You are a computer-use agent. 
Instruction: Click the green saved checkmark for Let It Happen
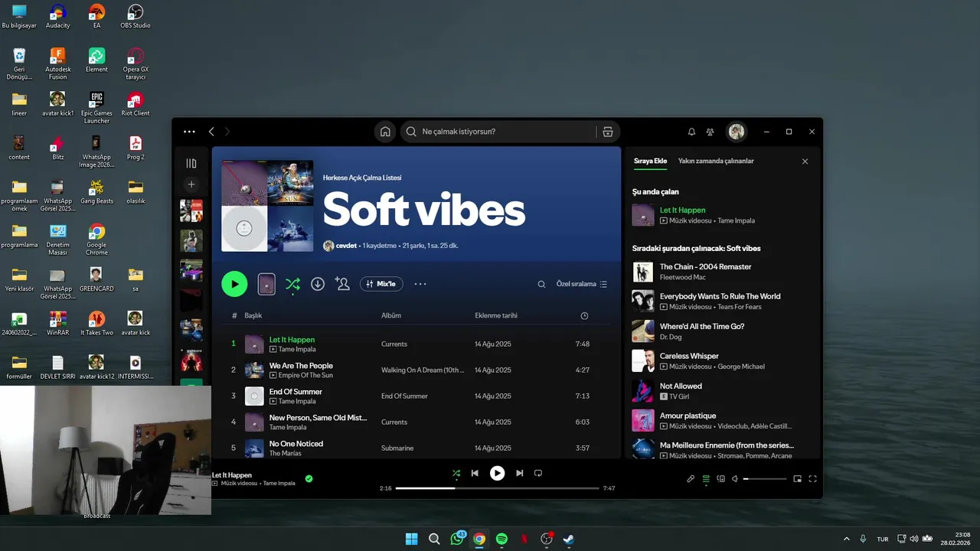tap(309, 478)
